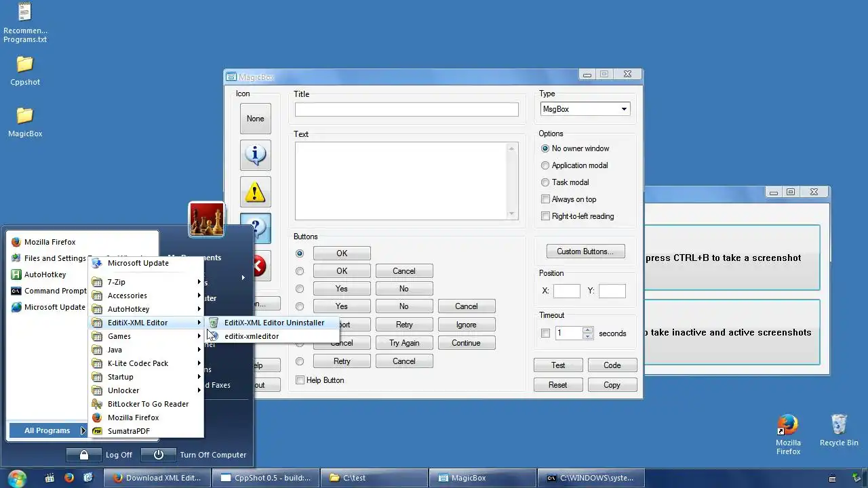Viewport: 868px width, 488px height.
Task: Click in the Title input field
Action: click(x=407, y=109)
